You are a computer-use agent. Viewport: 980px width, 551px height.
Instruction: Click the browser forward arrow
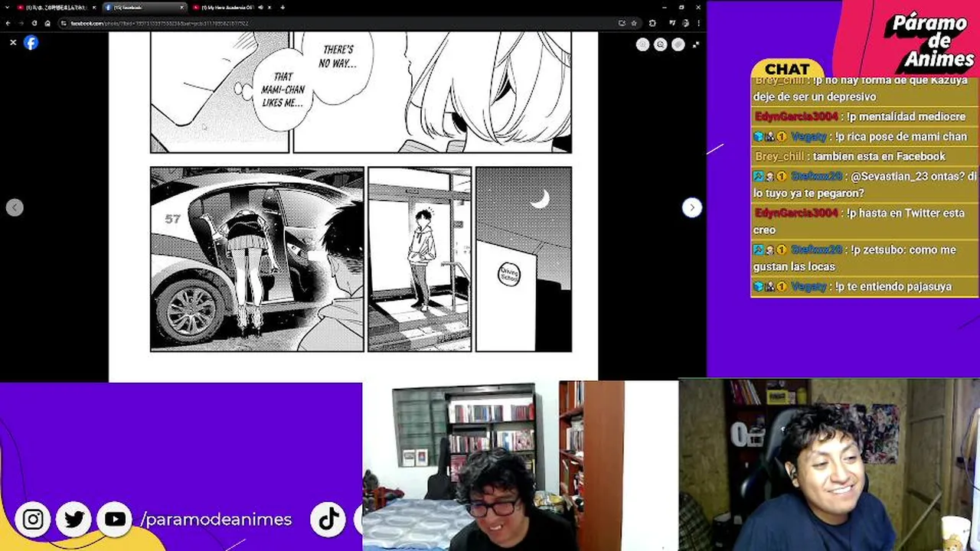pyautogui.click(x=21, y=23)
